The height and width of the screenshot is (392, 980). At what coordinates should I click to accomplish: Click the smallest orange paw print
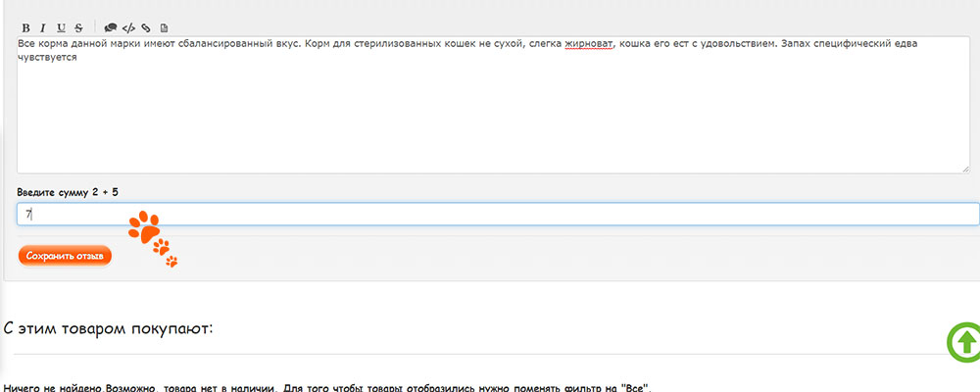pyautogui.click(x=171, y=261)
